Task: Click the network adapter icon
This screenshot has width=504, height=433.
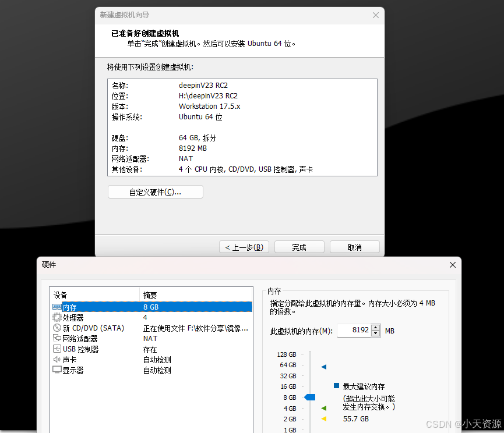Action: point(57,338)
